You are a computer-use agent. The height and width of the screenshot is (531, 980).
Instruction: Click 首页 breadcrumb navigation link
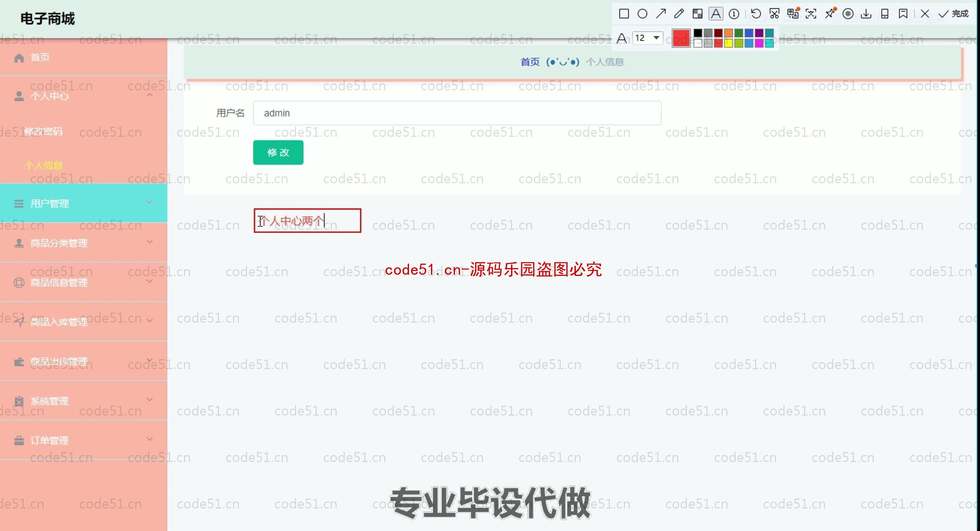pos(530,62)
